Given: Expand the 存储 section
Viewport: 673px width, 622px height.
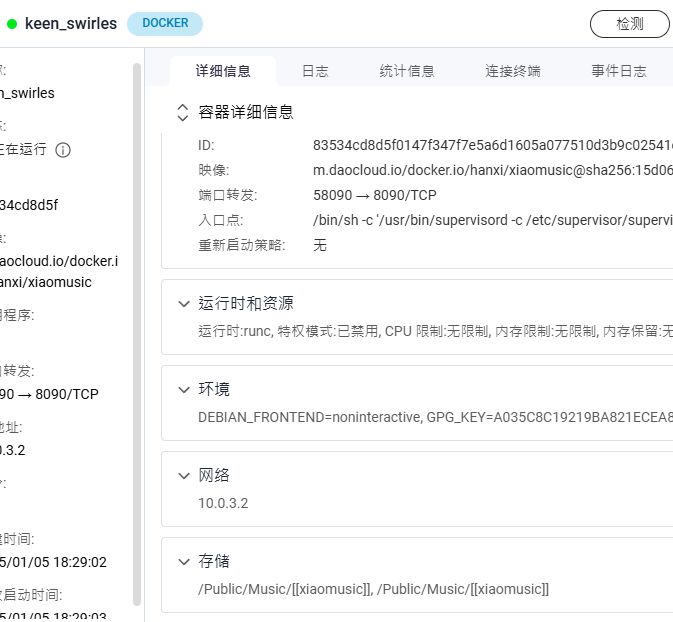Looking at the screenshot, I should 183,561.
